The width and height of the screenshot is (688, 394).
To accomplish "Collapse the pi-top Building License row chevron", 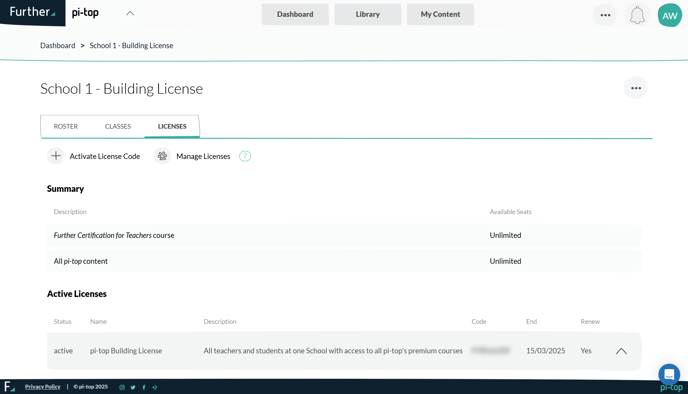I will 621,351.
